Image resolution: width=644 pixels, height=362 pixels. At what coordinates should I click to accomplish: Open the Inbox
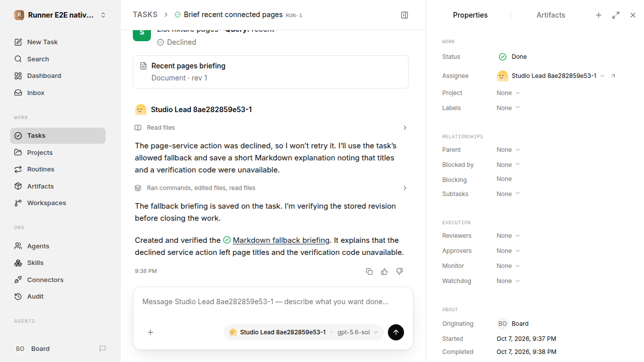click(x=58, y=93)
